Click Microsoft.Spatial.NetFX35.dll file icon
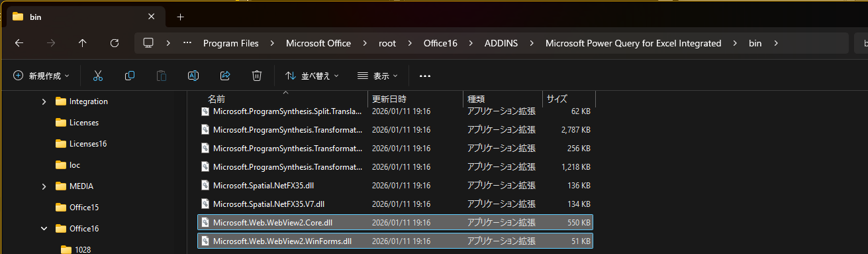Viewport: 868px width, 254px height. click(205, 185)
